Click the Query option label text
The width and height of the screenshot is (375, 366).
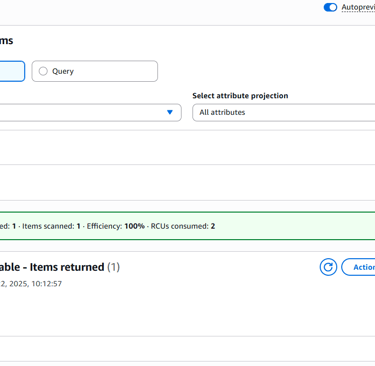63,71
